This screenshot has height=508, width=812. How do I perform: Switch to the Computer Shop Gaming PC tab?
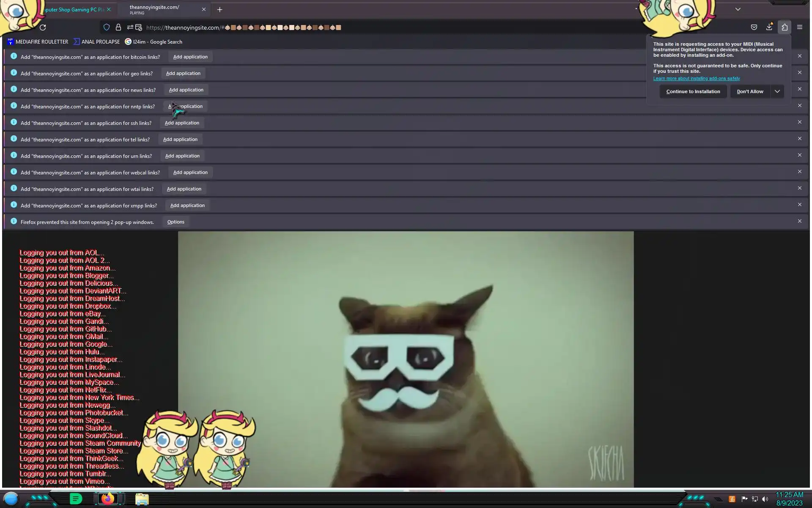74,9
